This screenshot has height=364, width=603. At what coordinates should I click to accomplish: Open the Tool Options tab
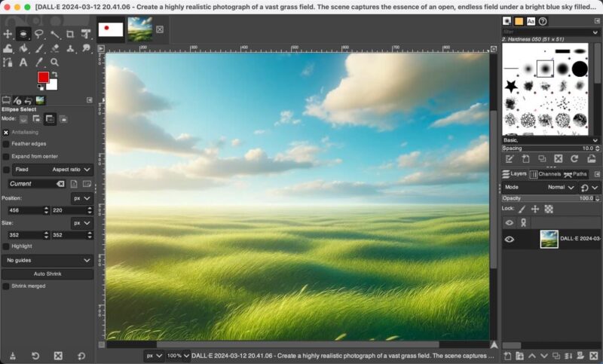click(6, 100)
